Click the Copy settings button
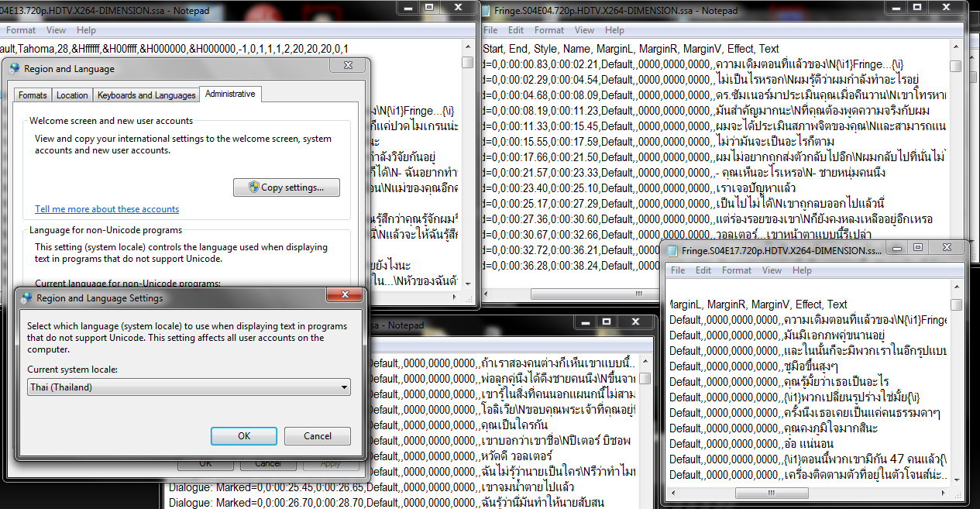Viewport: 980px width, 509px height. 287,187
